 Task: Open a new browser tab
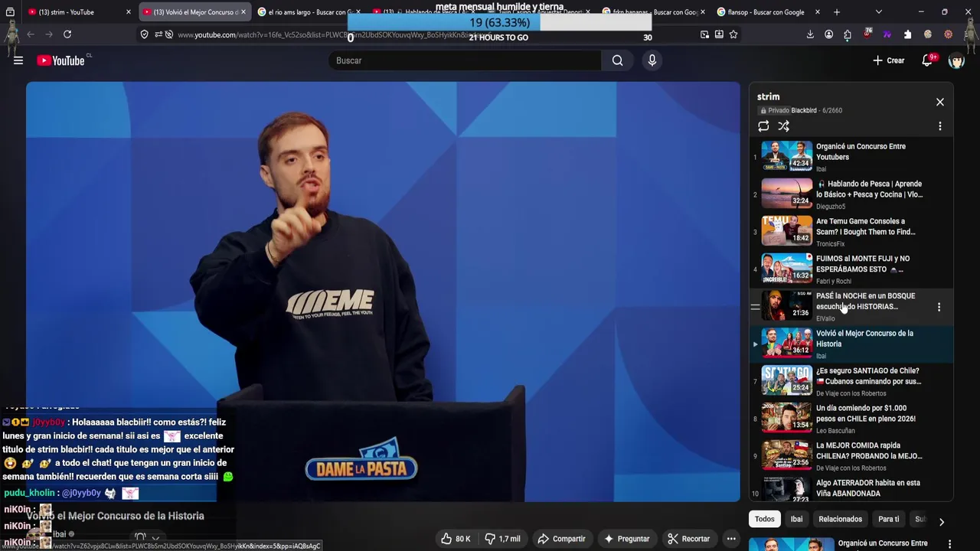click(x=837, y=12)
